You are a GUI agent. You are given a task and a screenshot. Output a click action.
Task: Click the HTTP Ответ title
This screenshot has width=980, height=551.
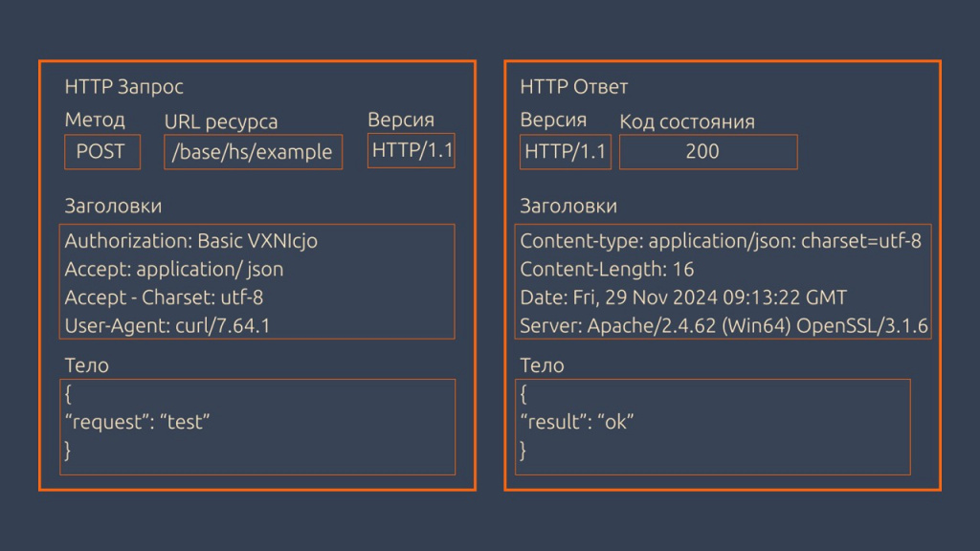pos(574,87)
